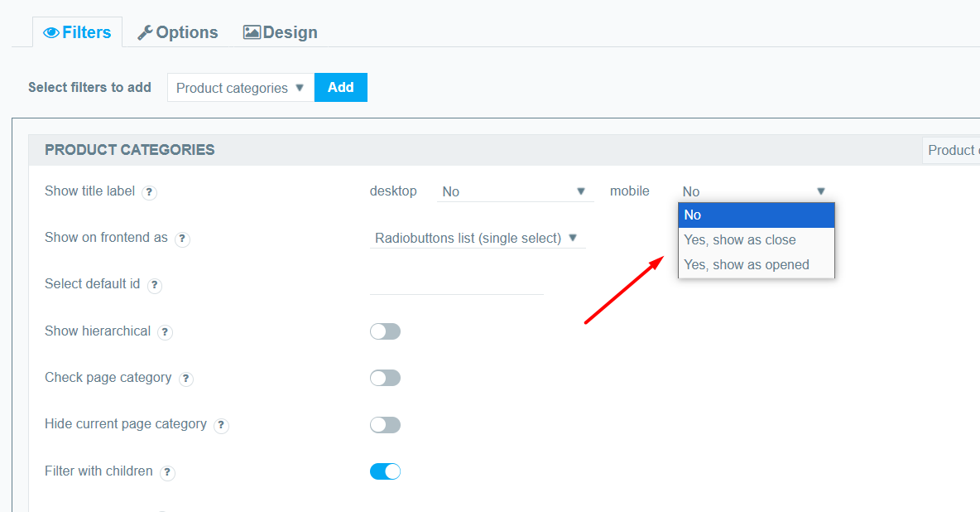Disable the Filter with children toggle
This screenshot has height=512, width=980.
coord(385,471)
